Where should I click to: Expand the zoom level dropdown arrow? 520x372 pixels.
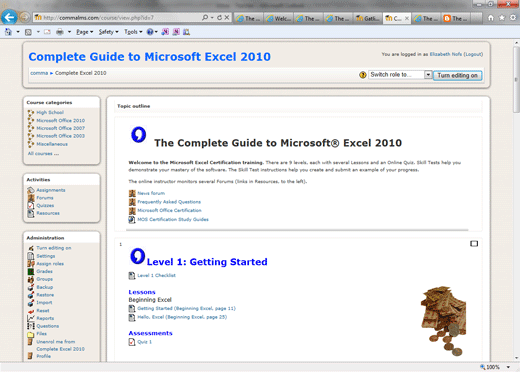point(508,367)
